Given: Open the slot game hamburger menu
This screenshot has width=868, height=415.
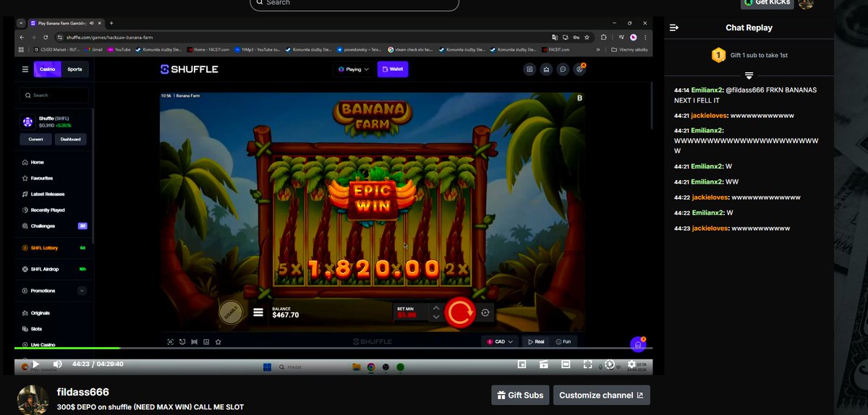Looking at the screenshot, I should pyautogui.click(x=258, y=313).
